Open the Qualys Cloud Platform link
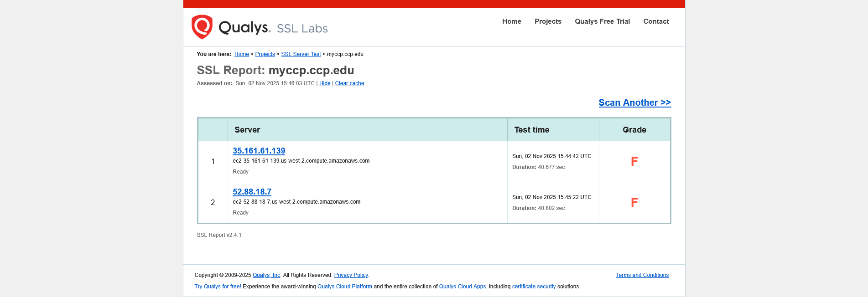 pyautogui.click(x=344, y=287)
